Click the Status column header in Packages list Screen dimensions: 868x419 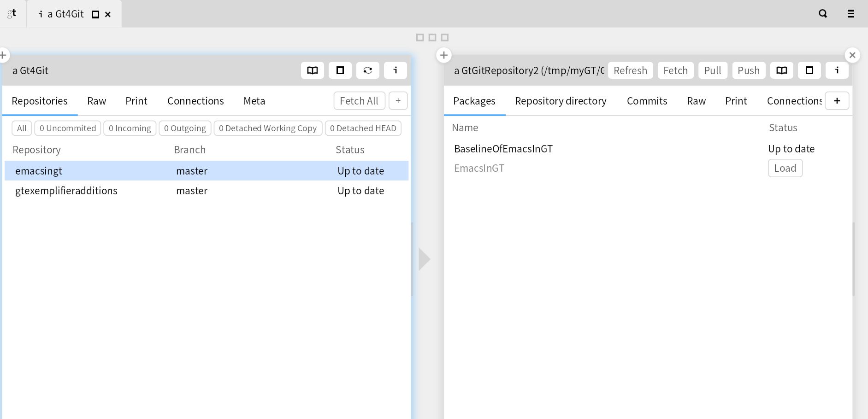click(x=783, y=128)
